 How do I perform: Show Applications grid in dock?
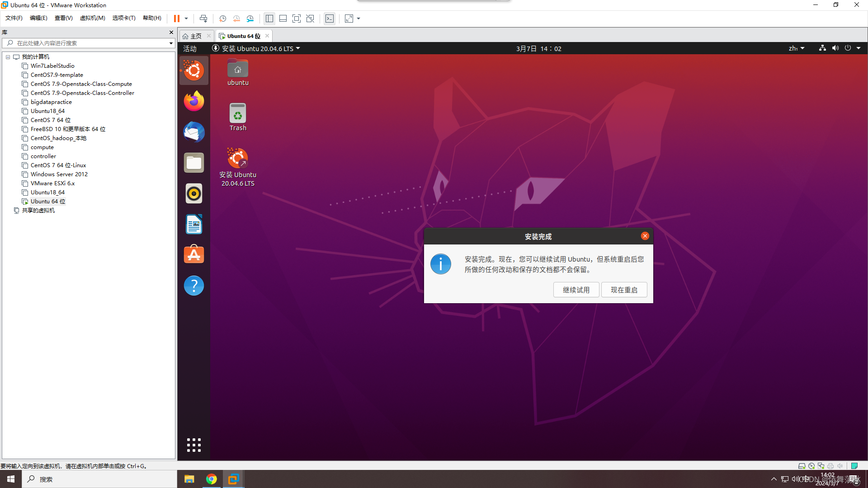194,445
